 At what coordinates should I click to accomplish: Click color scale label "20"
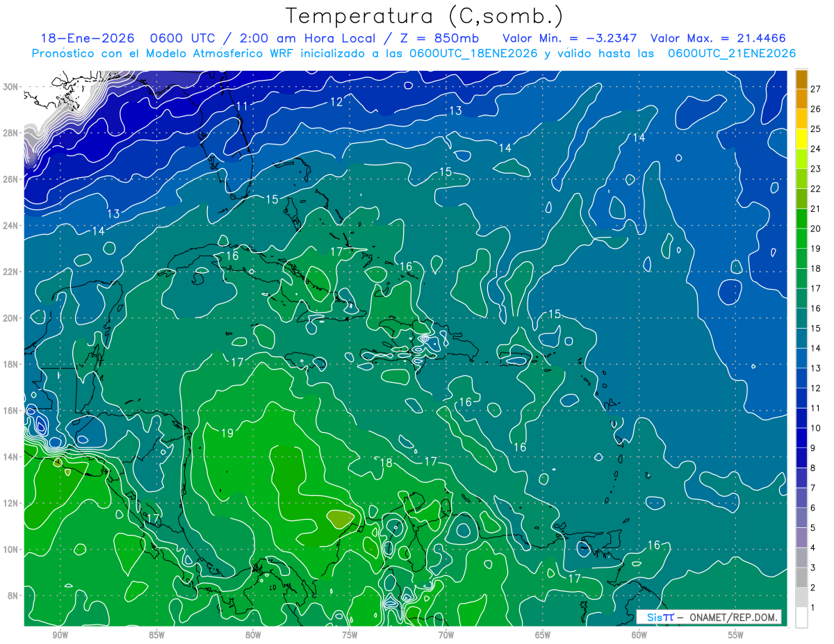click(x=816, y=229)
